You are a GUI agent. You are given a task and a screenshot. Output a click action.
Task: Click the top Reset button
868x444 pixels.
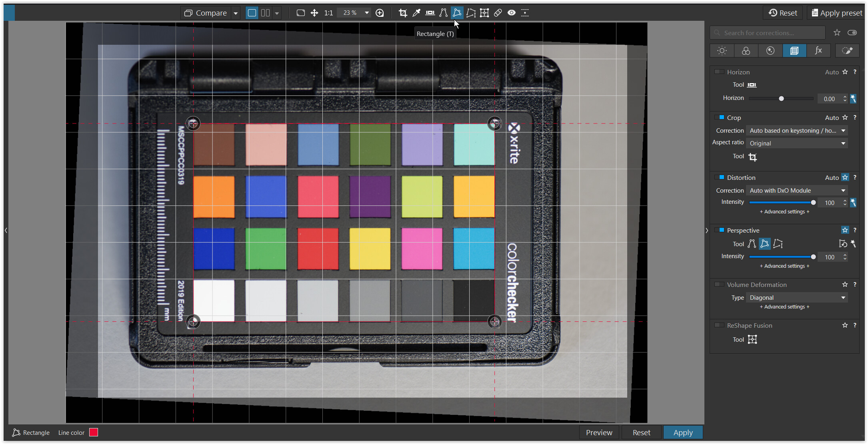(x=783, y=13)
